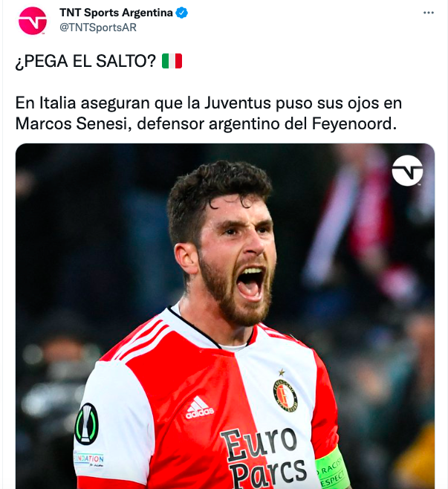Open the TNT Sports pink profile avatar
The height and width of the screenshot is (489, 448).
[33, 21]
